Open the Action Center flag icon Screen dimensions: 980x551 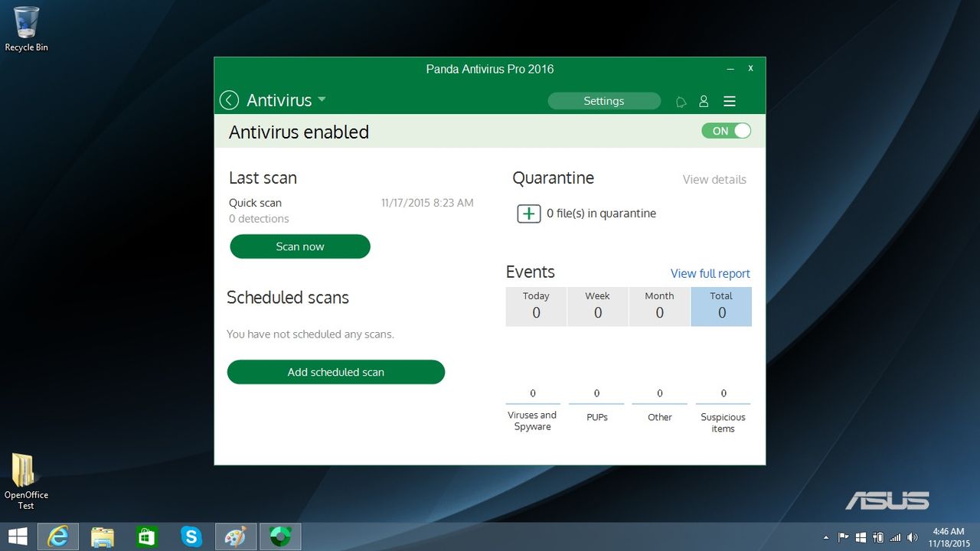tap(844, 537)
